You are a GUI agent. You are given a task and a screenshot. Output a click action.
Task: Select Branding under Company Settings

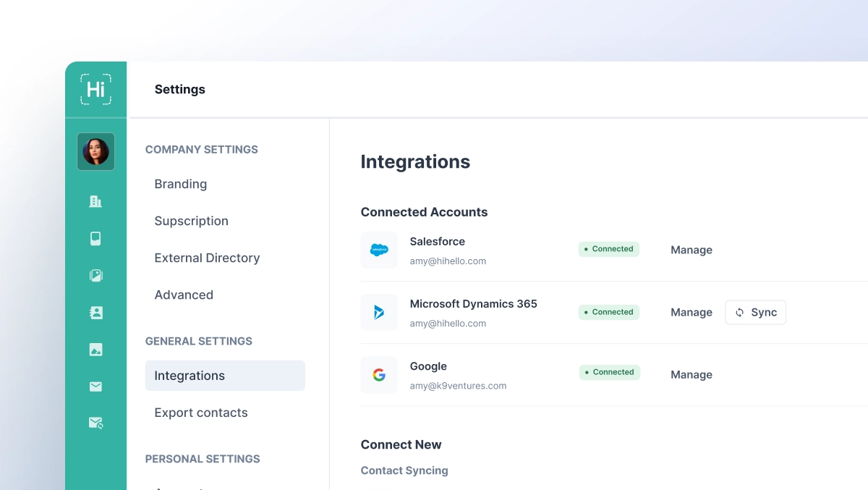[x=181, y=184]
